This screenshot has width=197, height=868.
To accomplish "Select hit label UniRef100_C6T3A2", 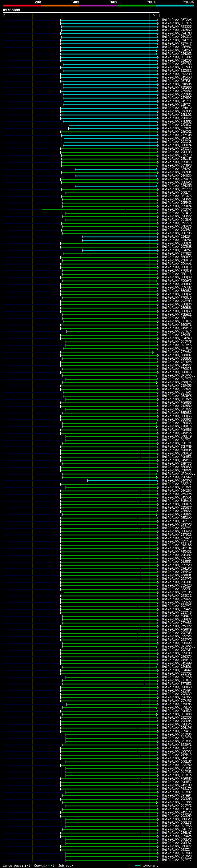I will [177, 57].
